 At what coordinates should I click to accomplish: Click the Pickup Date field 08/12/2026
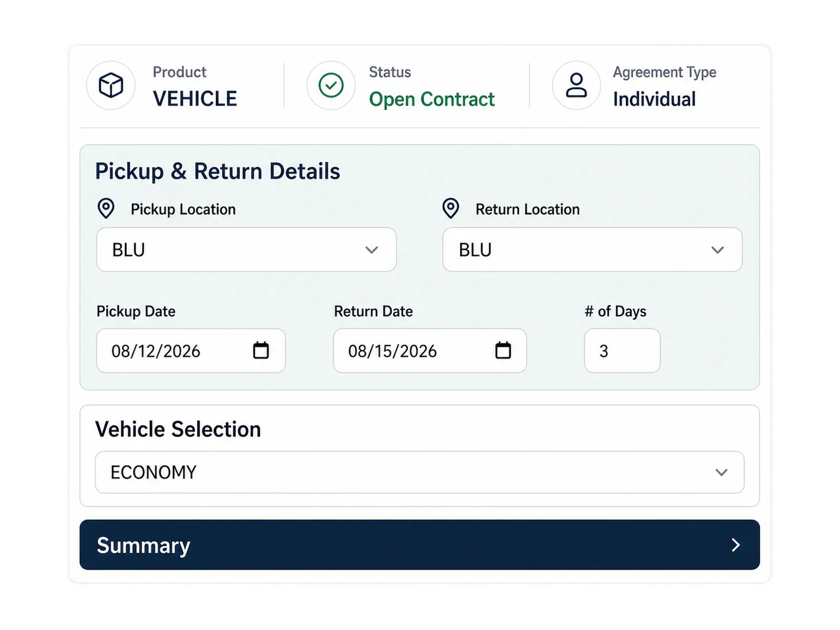click(191, 351)
